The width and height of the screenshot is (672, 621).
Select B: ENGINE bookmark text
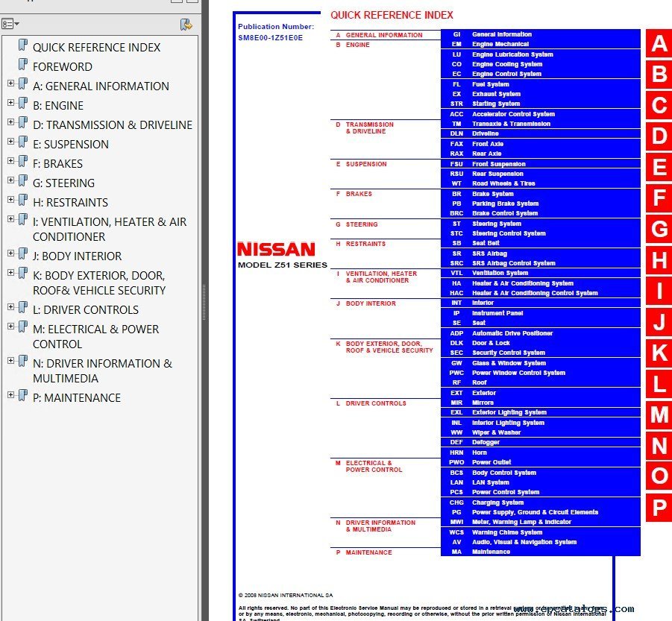(x=58, y=105)
